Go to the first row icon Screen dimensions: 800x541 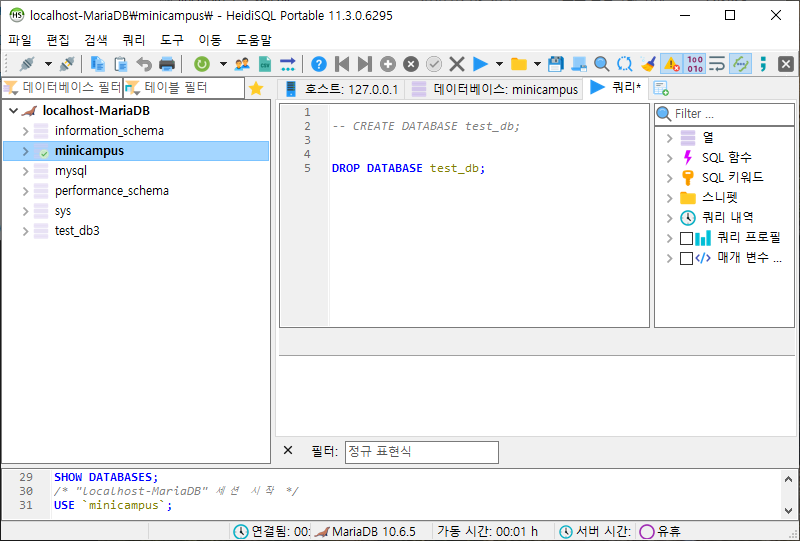point(342,64)
